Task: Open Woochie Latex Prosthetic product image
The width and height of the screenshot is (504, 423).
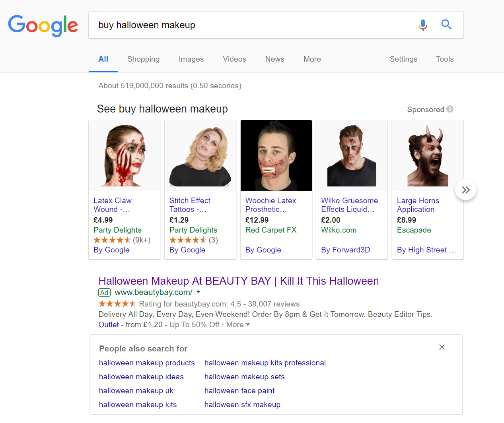Action: tap(276, 155)
